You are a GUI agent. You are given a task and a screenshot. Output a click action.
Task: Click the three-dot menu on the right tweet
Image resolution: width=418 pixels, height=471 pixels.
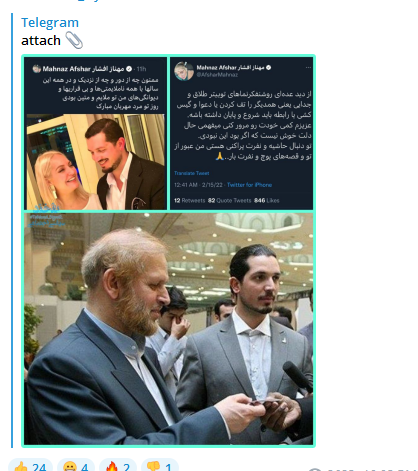point(308,68)
